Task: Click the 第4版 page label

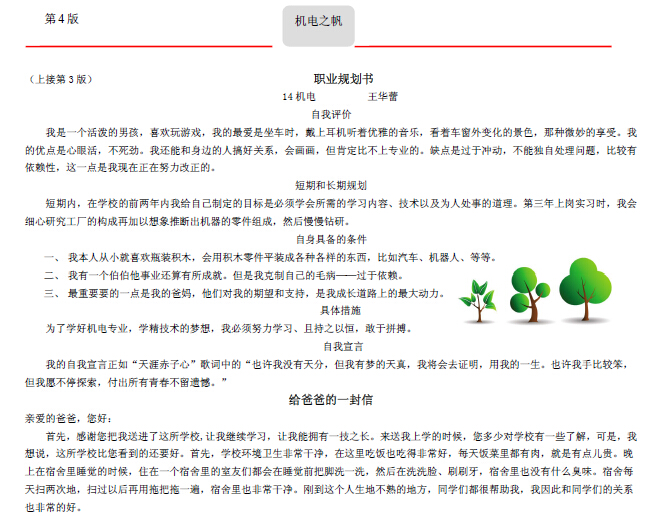Action: [x=62, y=19]
